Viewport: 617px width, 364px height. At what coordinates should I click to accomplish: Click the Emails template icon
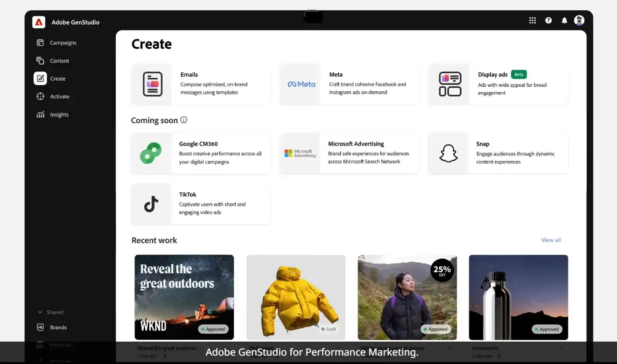pos(152,84)
